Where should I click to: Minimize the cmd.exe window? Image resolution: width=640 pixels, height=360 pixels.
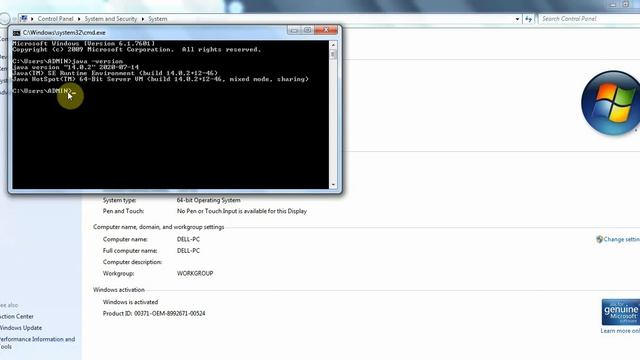pos(294,30)
